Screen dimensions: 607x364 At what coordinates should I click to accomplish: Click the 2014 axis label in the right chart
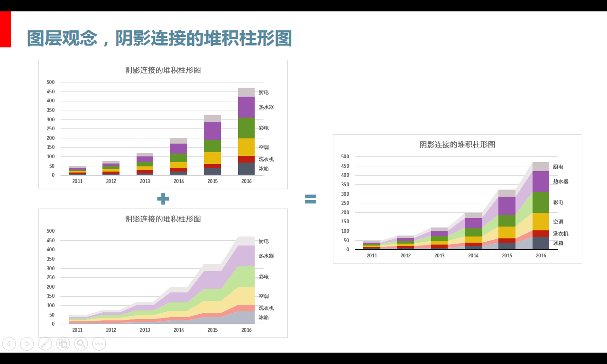(x=473, y=255)
